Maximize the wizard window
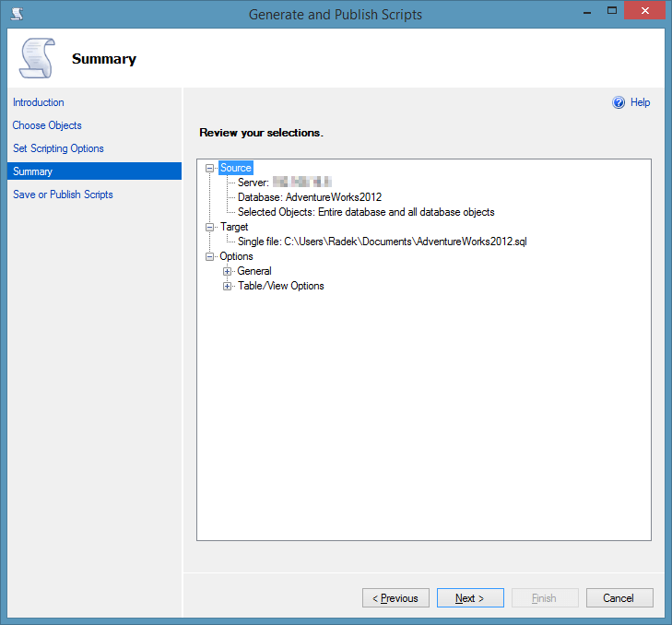The image size is (672, 625). (x=612, y=11)
